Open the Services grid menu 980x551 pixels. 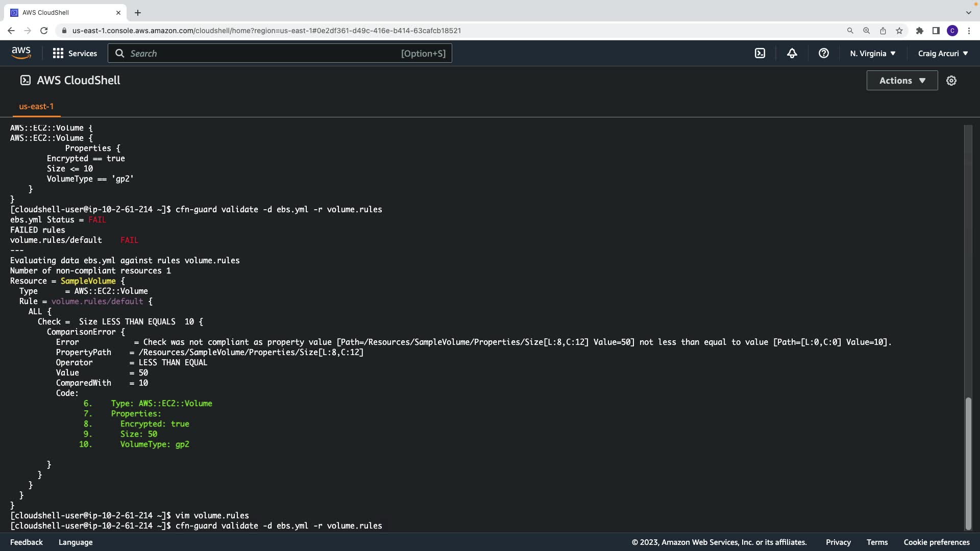pyautogui.click(x=75, y=53)
